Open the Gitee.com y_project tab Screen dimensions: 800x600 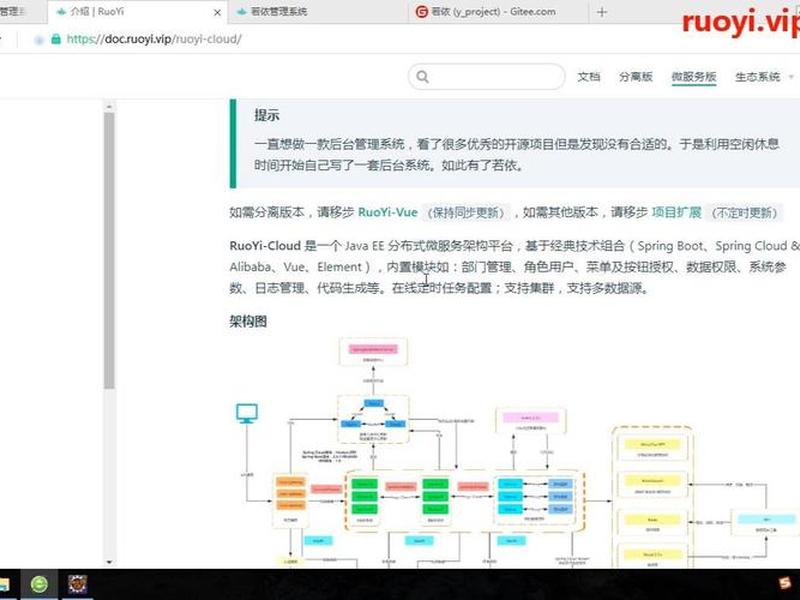497,12
